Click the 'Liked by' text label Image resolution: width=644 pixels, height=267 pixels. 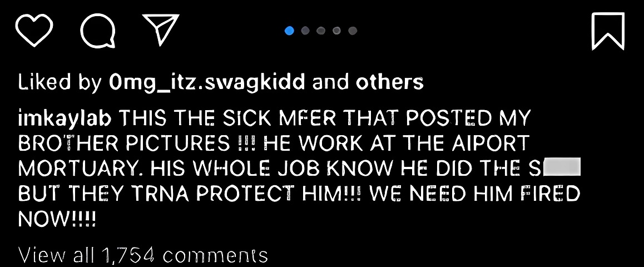click(x=60, y=82)
